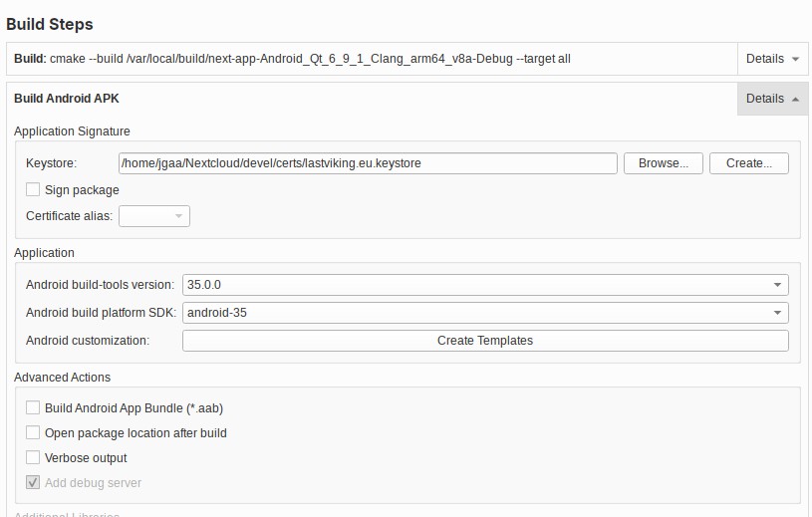
Task: Toggle the Verbose output checkbox
Action: point(34,458)
